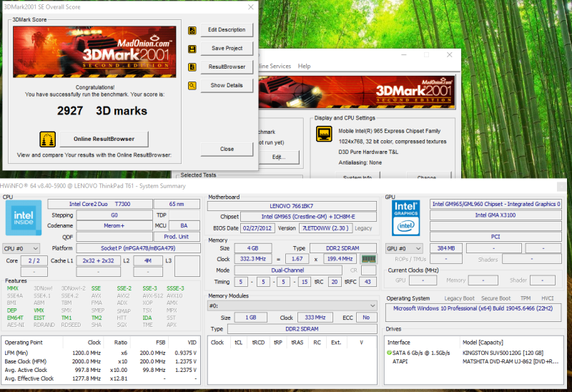Click the Intel Inside CPU logo
The width and height of the screenshot is (572, 392).
click(x=24, y=217)
